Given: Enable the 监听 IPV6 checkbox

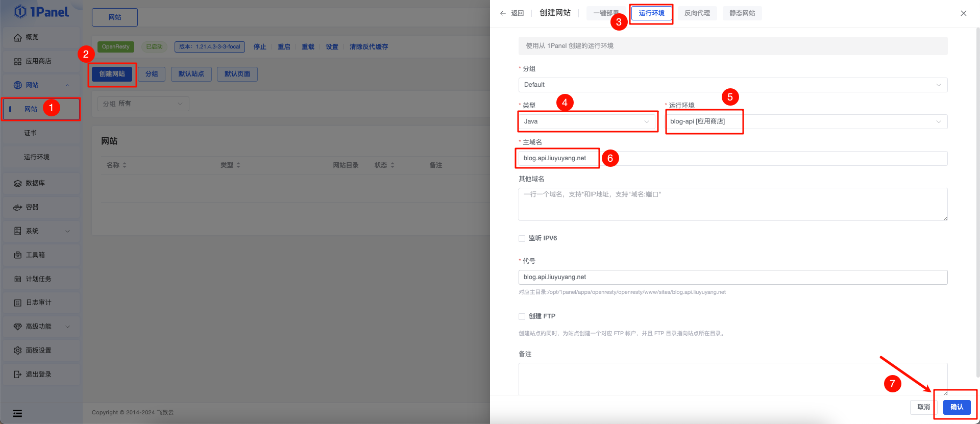Looking at the screenshot, I should tap(522, 238).
